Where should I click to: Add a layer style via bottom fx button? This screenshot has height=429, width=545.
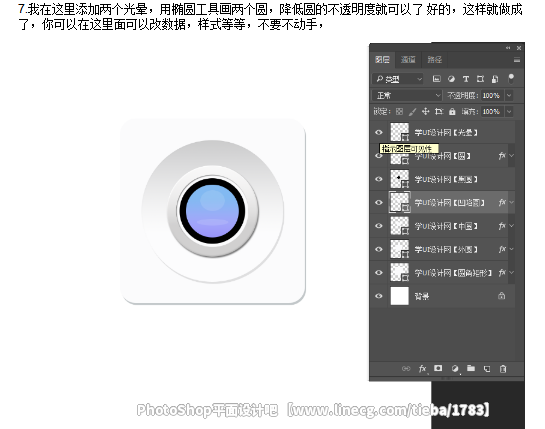coord(422,369)
